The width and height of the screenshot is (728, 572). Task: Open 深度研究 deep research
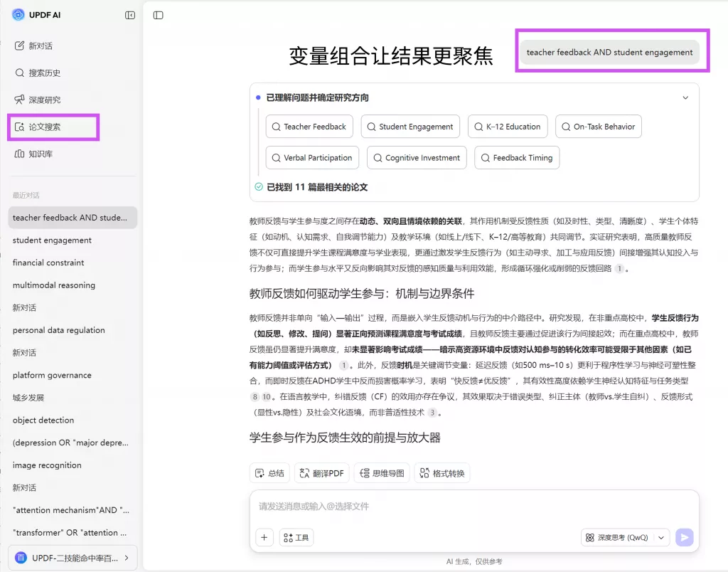44,100
